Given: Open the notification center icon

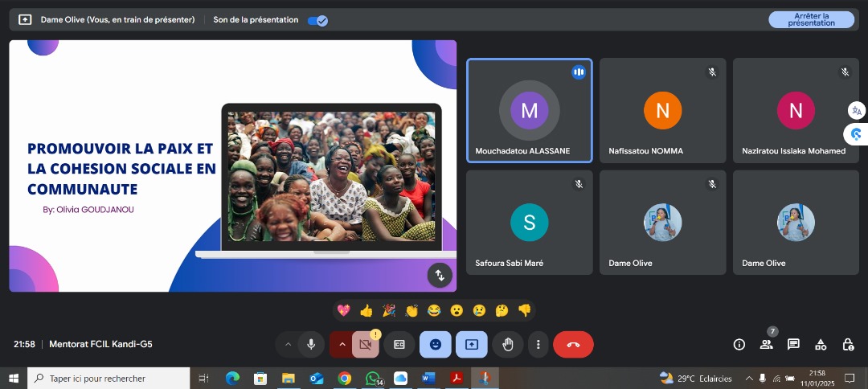Looking at the screenshot, I should [850, 379].
